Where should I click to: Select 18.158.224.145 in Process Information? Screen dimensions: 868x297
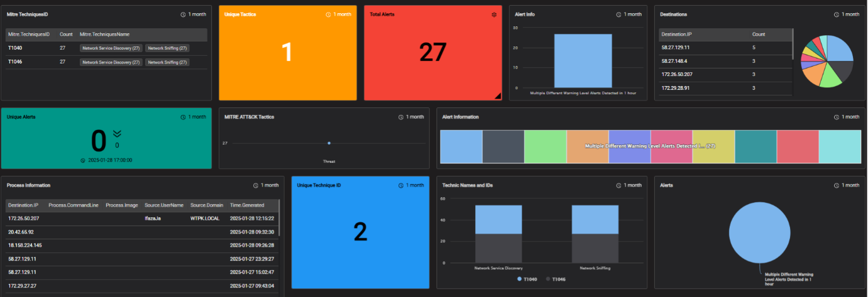point(25,245)
